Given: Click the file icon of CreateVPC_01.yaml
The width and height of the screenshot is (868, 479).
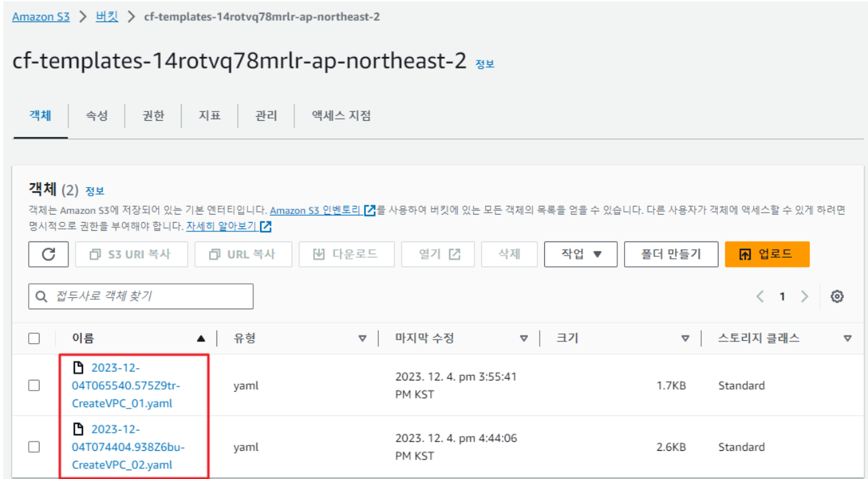Looking at the screenshot, I should click(78, 368).
